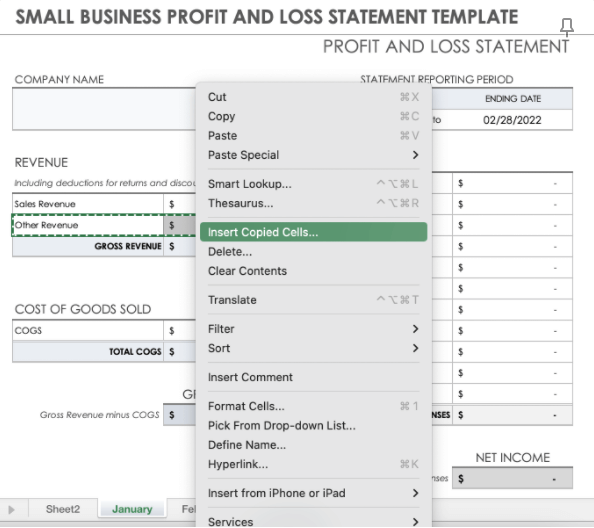Click the REVENUE section heading
Viewport: 594px width, 528px height.
[x=41, y=163]
